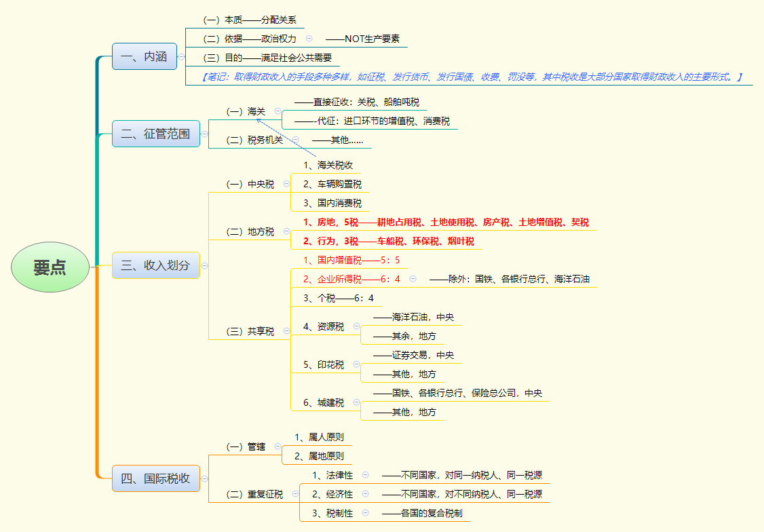
Task: Select the 二、征管范围 main topic
Action: pos(156,134)
